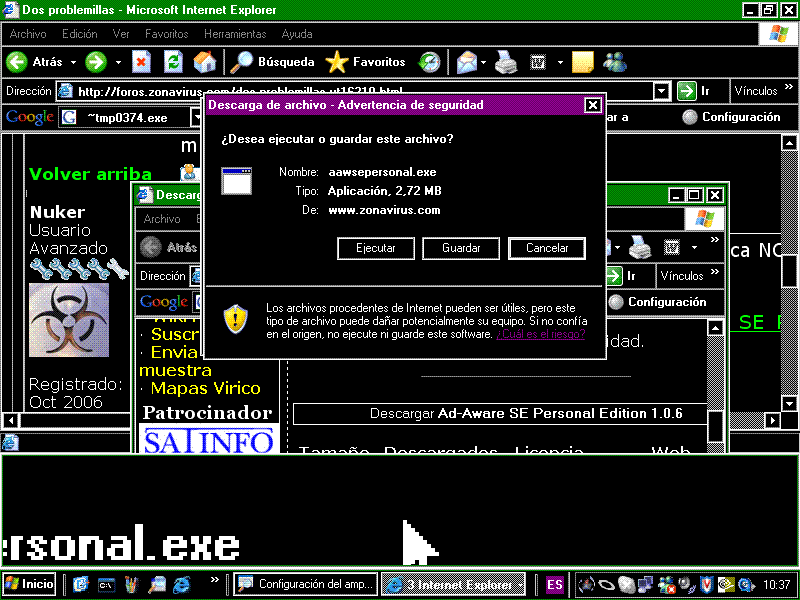Image resolution: width=800 pixels, height=600 pixels.
Task: Open Google toolbar Configuración in main window
Action: tap(731, 117)
